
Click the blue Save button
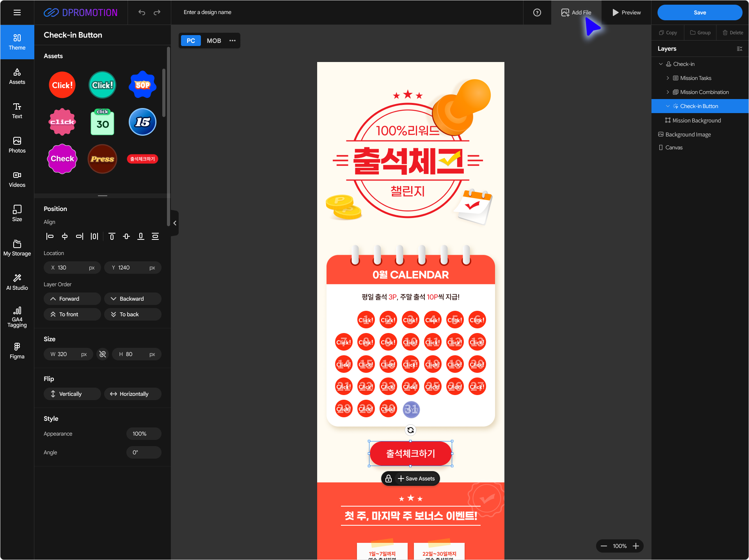700,12
